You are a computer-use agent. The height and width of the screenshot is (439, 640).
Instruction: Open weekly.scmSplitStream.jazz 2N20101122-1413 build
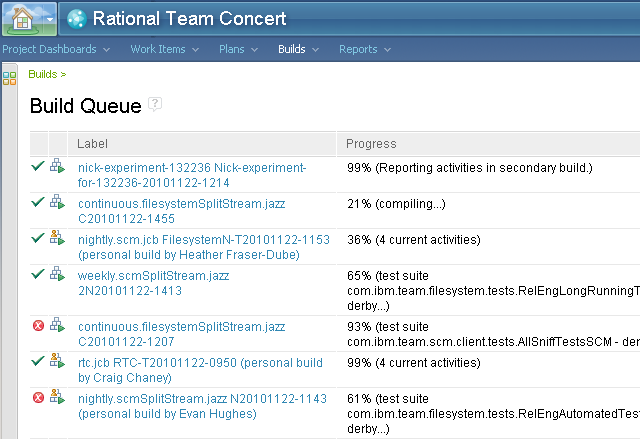[x=153, y=283]
